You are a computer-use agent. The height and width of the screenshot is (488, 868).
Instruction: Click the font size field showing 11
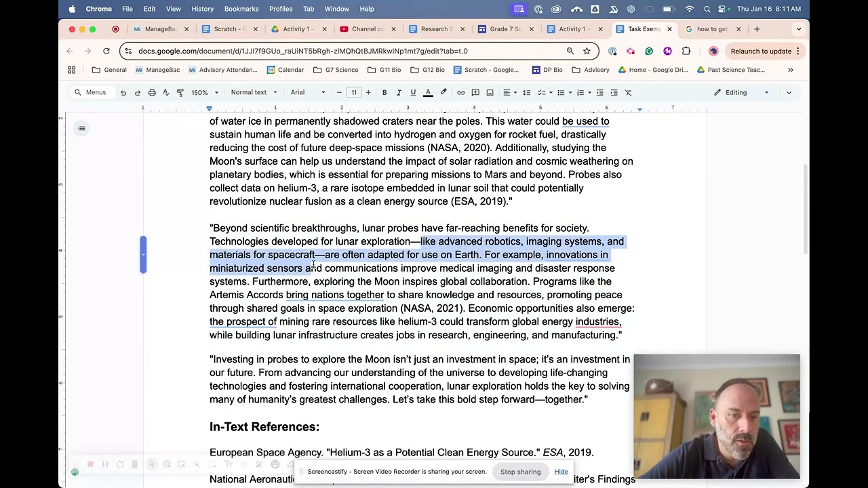pos(354,93)
